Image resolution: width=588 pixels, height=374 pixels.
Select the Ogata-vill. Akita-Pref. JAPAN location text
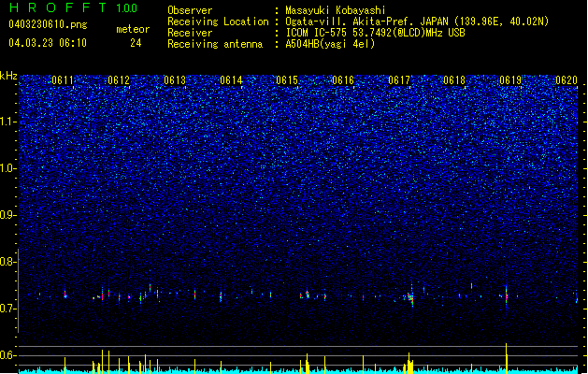[x=417, y=22]
